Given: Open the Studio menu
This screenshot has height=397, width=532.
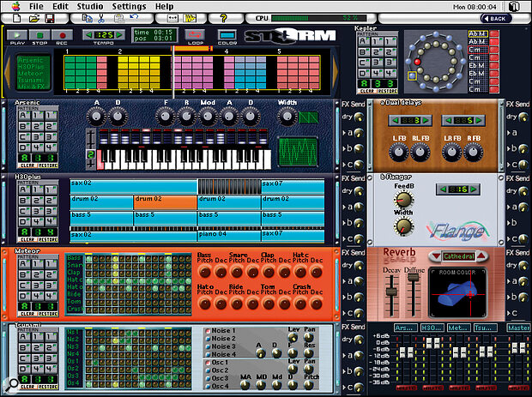Looking at the screenshot, I should pyautogui.click(x=90, y=6).
